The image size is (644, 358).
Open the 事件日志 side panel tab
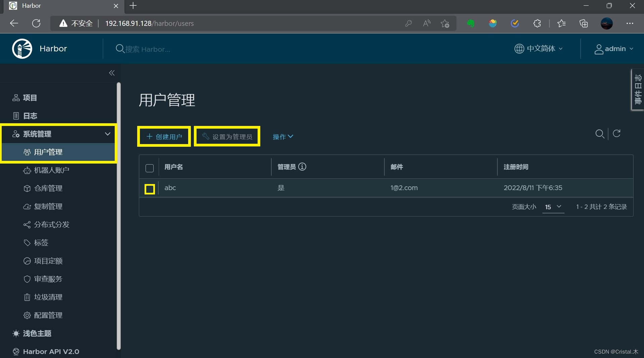click(638, 89)
